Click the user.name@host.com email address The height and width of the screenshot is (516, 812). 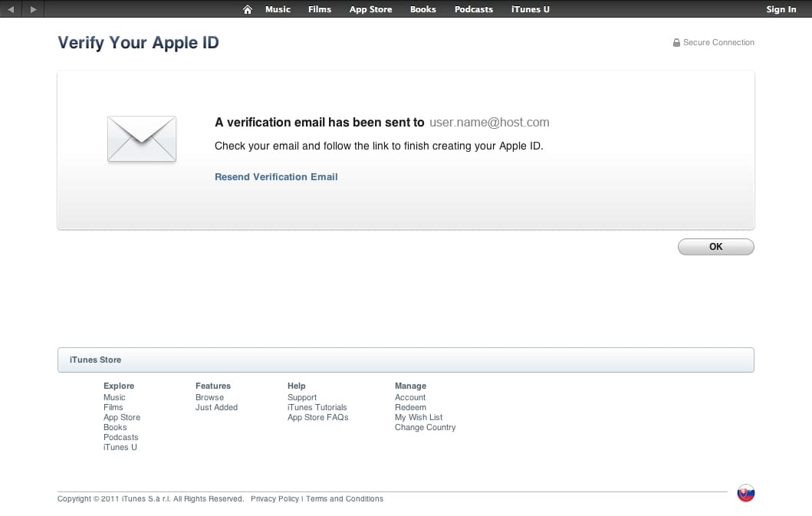tap(489, 122)
